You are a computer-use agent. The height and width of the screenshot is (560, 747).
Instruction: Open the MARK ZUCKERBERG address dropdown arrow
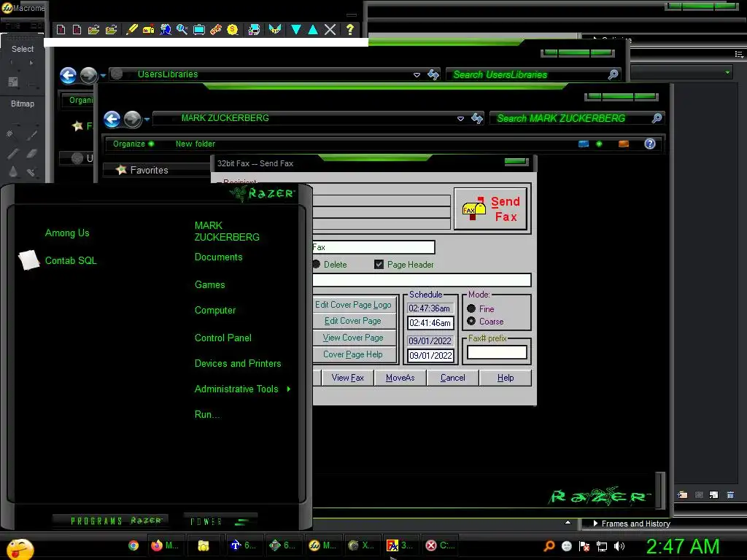click(461, 119)
